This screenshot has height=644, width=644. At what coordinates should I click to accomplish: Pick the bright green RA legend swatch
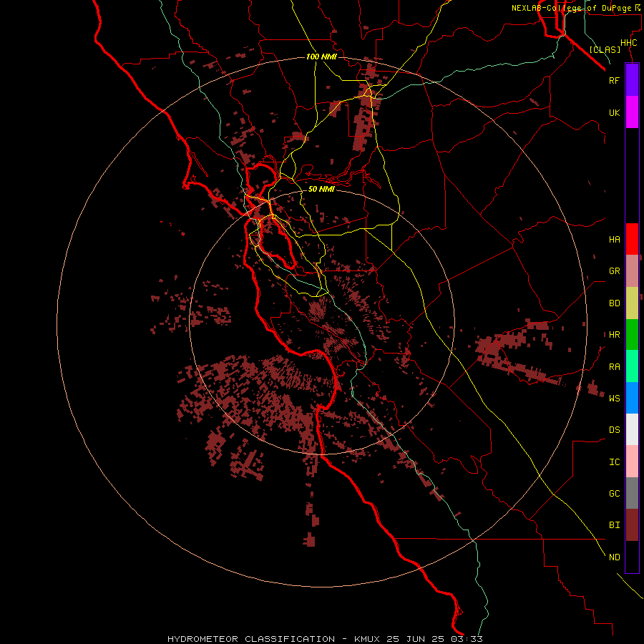click(x=632, y=366)
